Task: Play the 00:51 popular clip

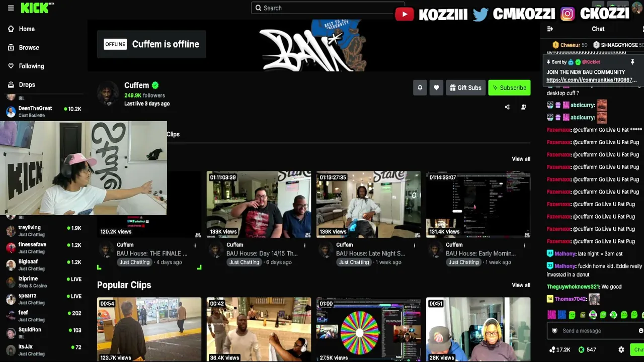Action: click(x=478, y=330)
